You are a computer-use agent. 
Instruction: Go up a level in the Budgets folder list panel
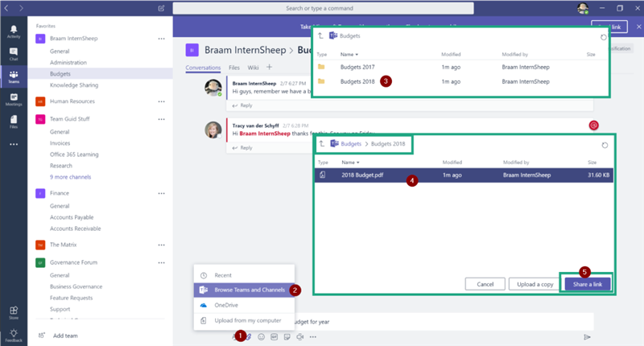(320, 35)
